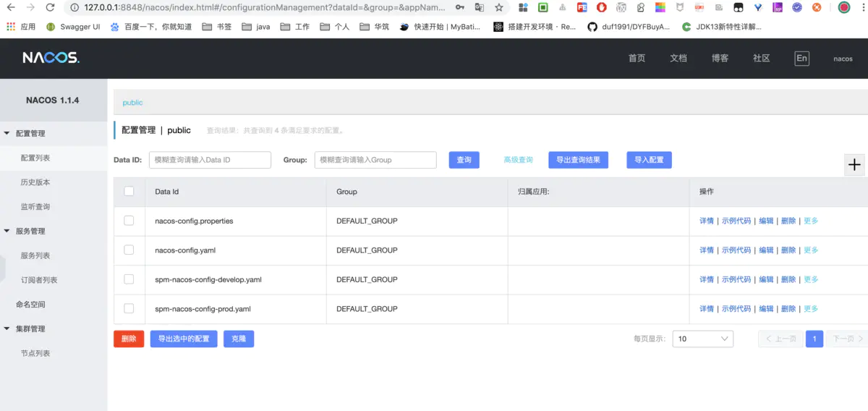
Task: Click the red 删除 button below table
Action: pyautogui.click(x=129, y=339)
